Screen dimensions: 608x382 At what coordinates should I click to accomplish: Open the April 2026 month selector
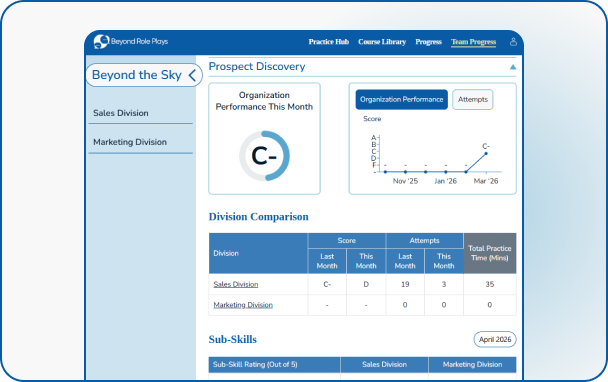[x=495, y=339]
